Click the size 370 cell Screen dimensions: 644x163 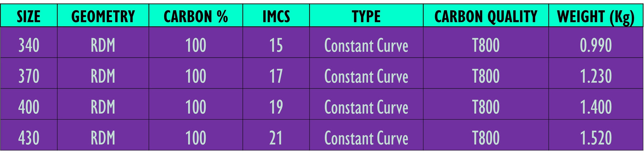[29, 76]
